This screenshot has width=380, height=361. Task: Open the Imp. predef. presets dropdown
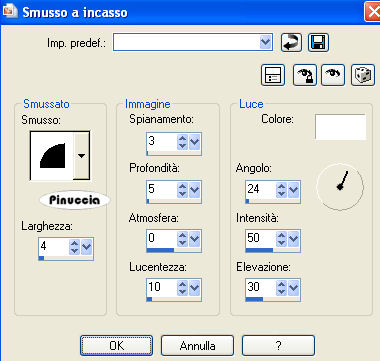(265, 42)
